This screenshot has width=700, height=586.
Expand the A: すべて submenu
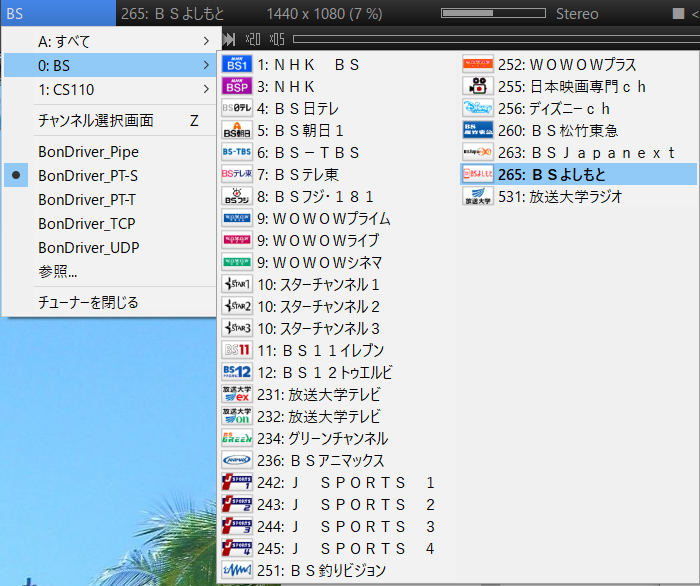[x=110, y=42]
